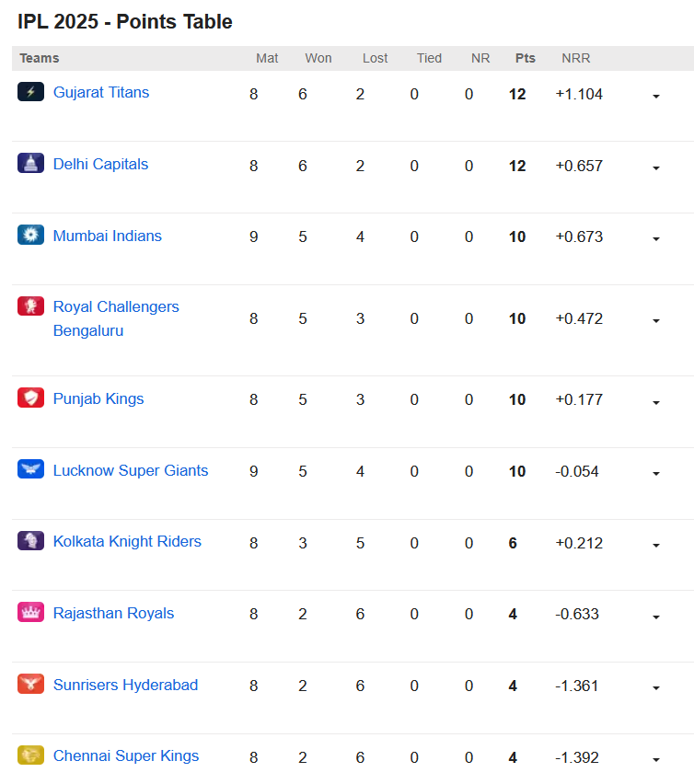Click the Punjab Kings team logo
The width and height of the screenshot is (694, 784).
tap(30, 398)
